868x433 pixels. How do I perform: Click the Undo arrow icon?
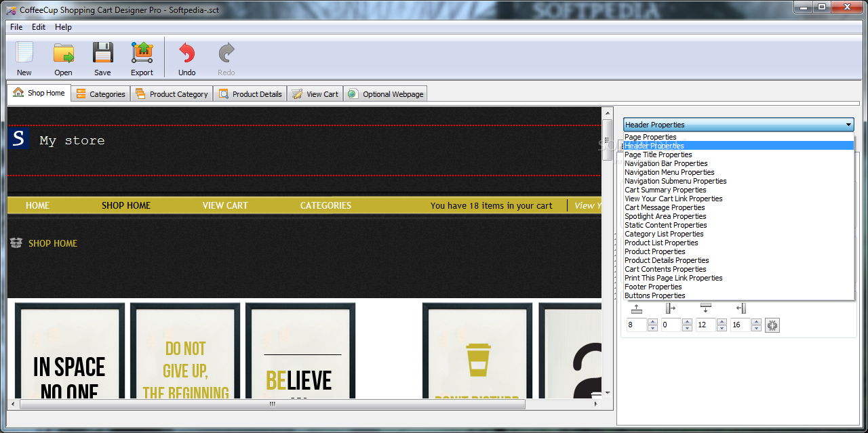click(x=187, y=53)
